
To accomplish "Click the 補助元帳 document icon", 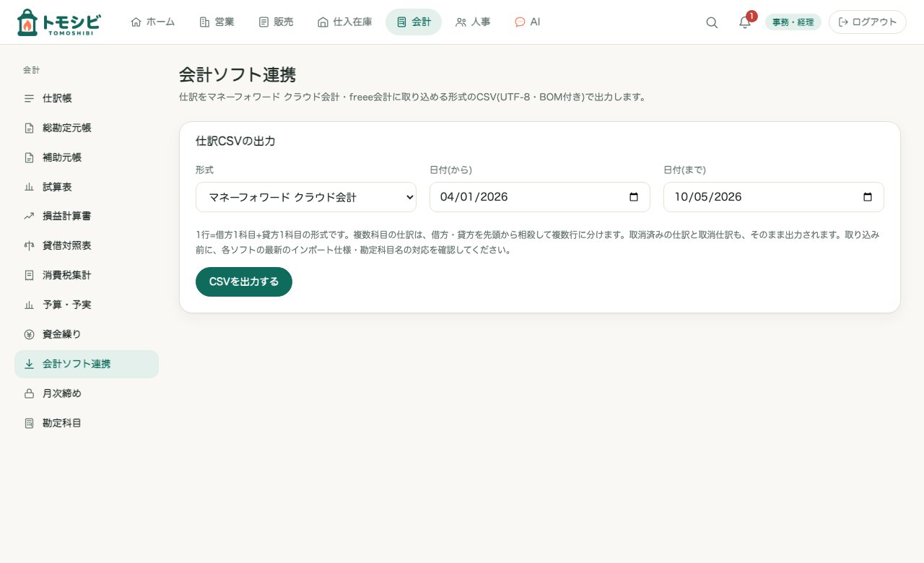I will point(29,157).
